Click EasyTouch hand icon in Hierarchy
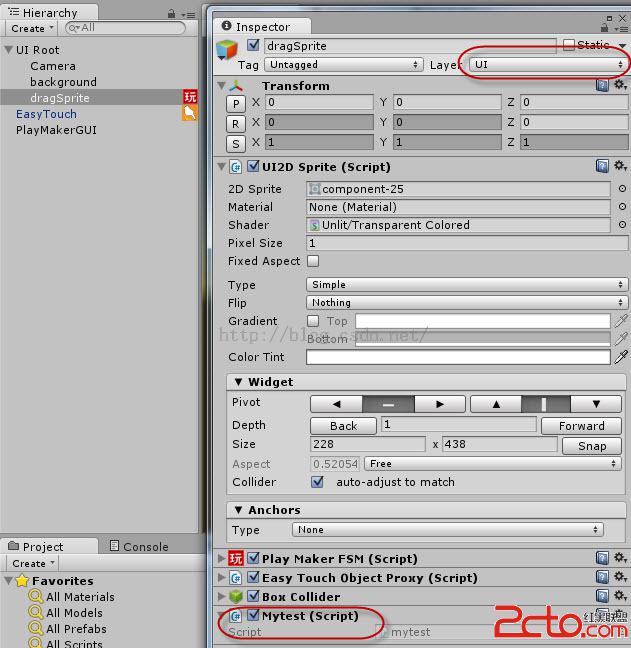Image resolution: width=631 pixels, height=648 pixels. coord(190,113)
